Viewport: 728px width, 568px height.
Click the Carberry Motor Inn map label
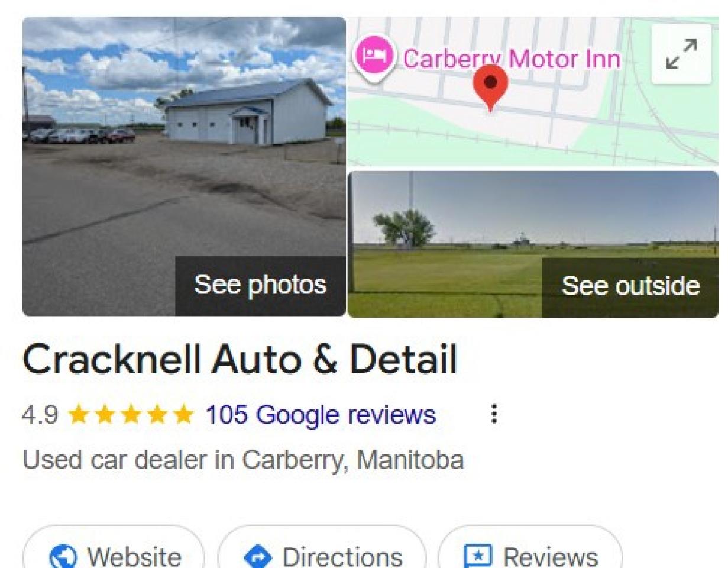[x=512, y=59]
